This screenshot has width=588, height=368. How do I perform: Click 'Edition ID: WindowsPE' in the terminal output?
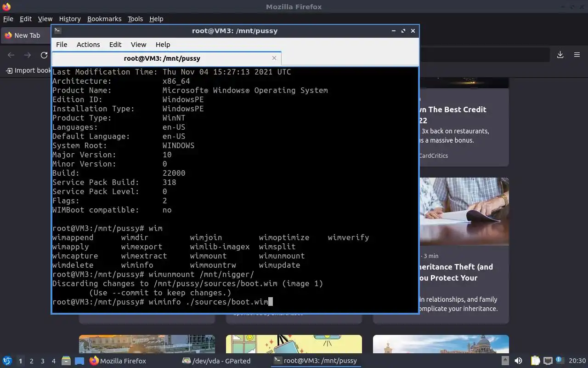128,99
